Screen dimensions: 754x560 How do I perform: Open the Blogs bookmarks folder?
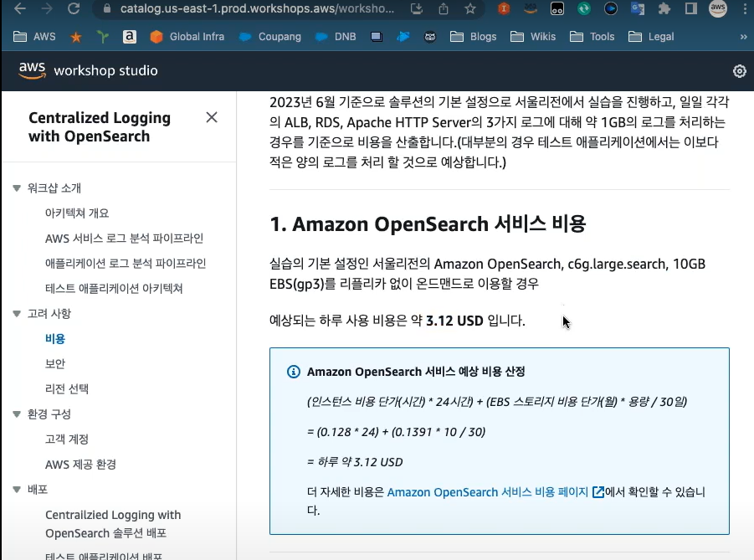474,37
